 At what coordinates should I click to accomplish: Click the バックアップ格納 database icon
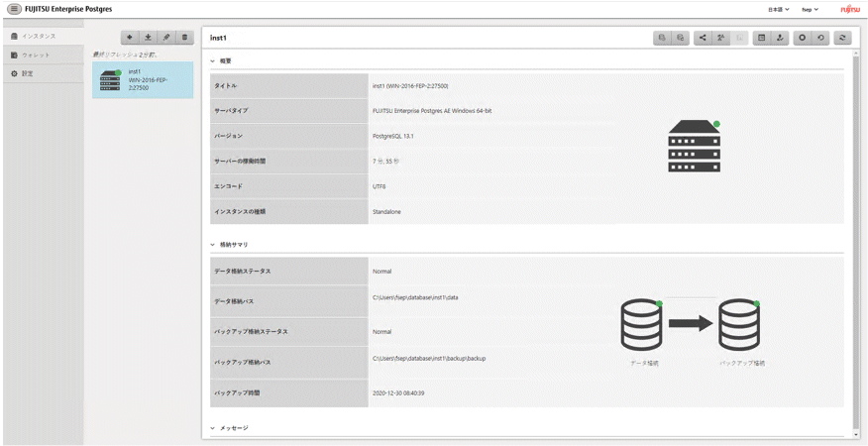pos(740,324)
